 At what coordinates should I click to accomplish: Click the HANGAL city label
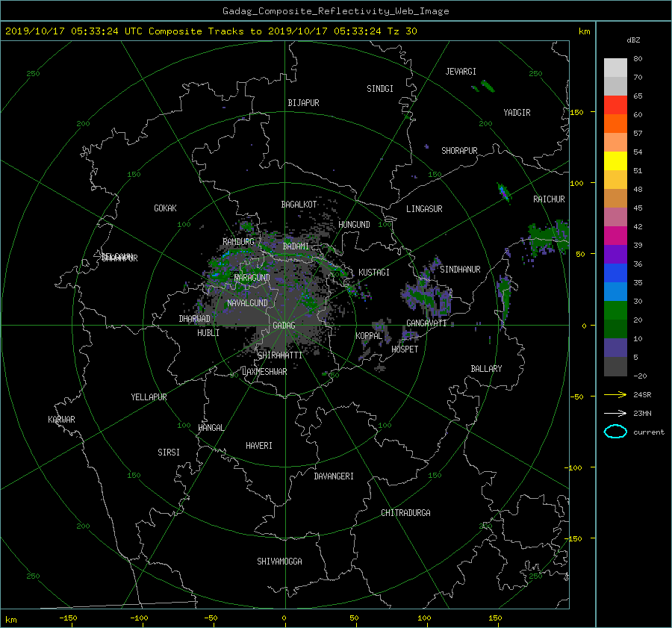coord(211,428)
